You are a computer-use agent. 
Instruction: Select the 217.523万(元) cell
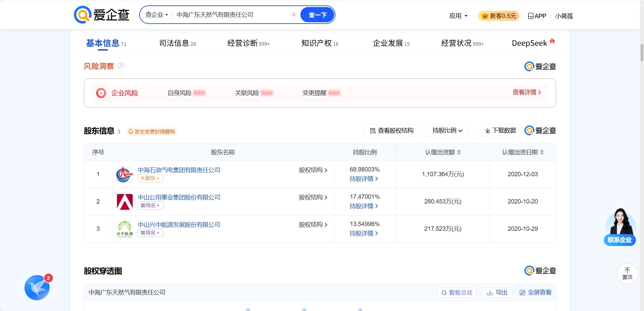coord(443,229)
